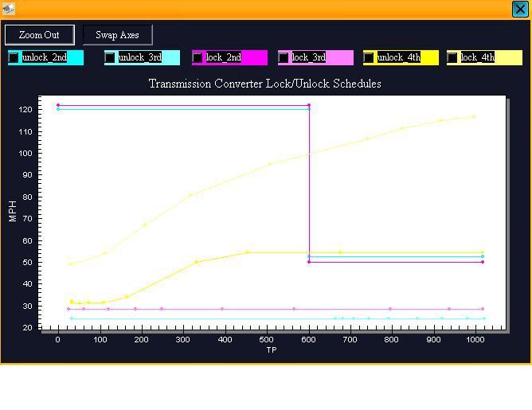Click the chart title Transmission Converter Lock/Unlock Schedules
This screenshot has width=532, height=410.
pyautogui.click(x=265, y=84)
